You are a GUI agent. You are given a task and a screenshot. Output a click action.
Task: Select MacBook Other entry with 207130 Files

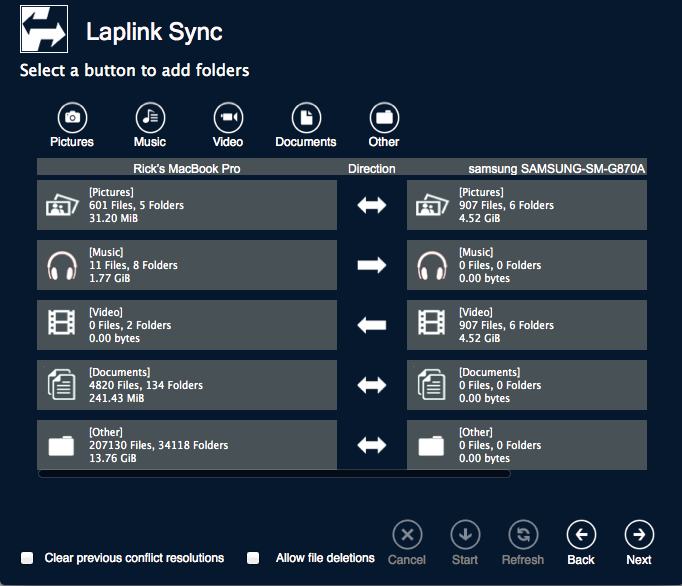pyautogui.click(x=187, y=445)
